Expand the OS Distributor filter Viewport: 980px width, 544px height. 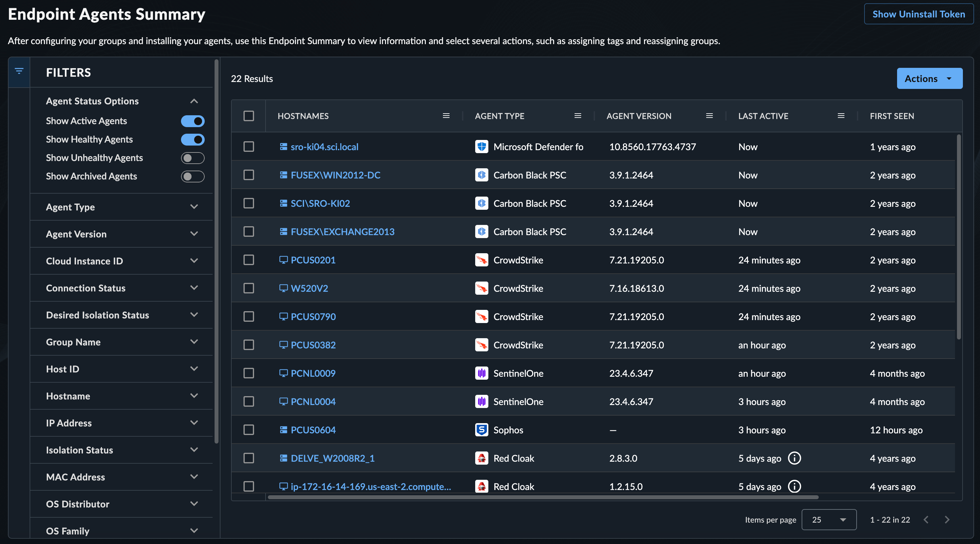click(194, 504)
